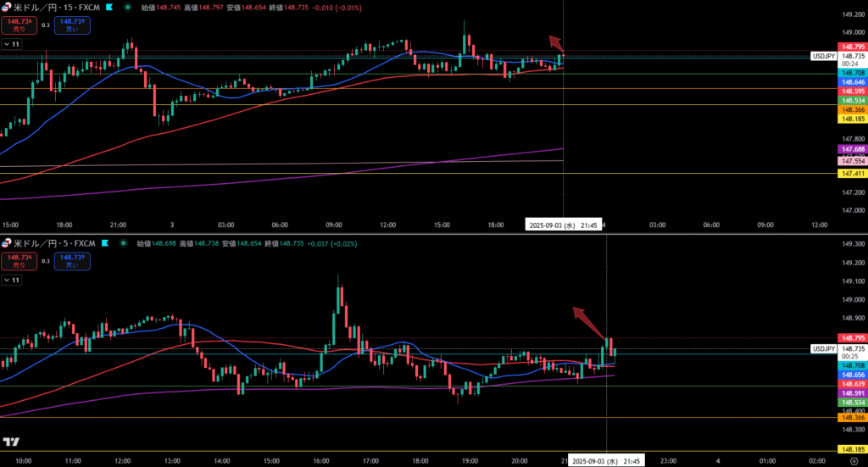This screenshot has height=467, width=868.
Task: Click the 終値 148.735 value on the 5-minute chart
Action: 283,243
